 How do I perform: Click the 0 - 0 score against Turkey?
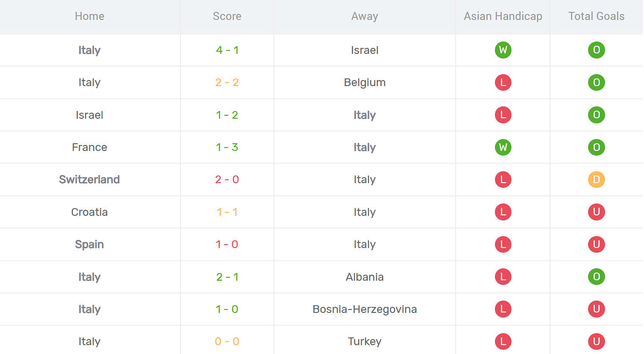(227, 341)
